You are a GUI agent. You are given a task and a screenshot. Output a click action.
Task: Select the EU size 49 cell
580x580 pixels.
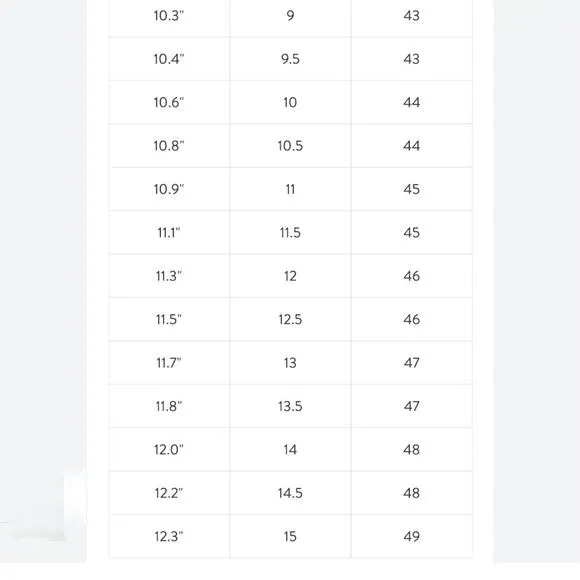pyautogui.click(x=412, y=536)
